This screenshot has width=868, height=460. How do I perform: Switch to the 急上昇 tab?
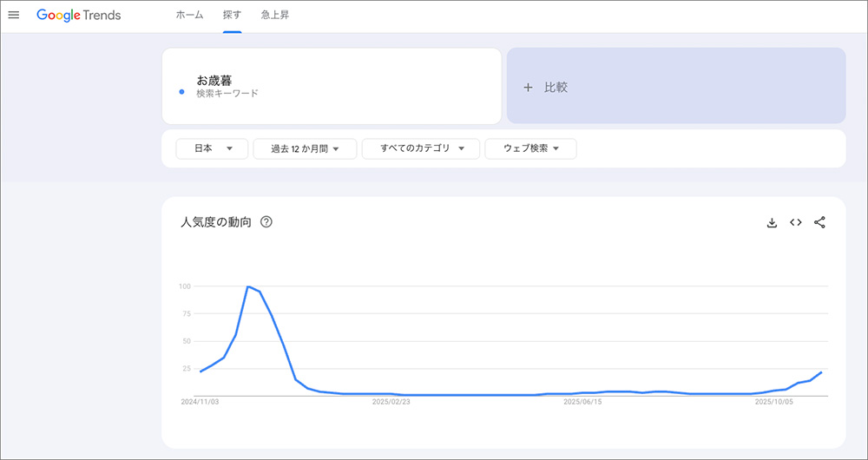pos(275,16)
